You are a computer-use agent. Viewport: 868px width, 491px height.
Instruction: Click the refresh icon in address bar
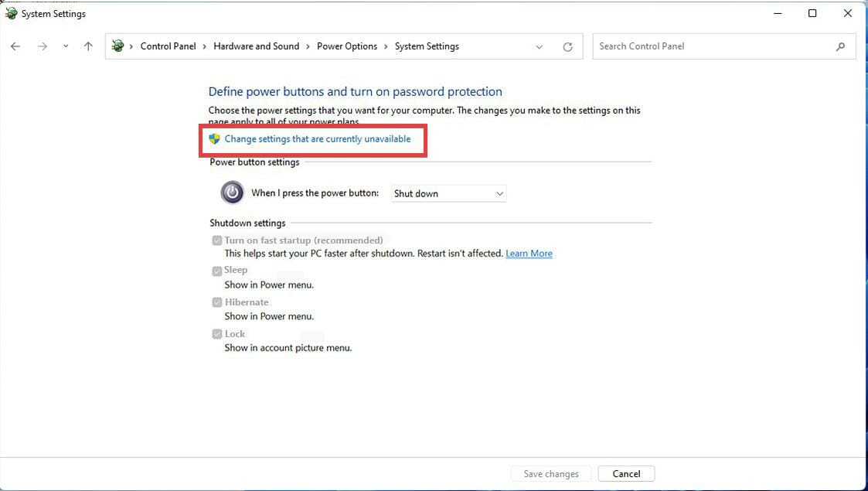point(568,46)
